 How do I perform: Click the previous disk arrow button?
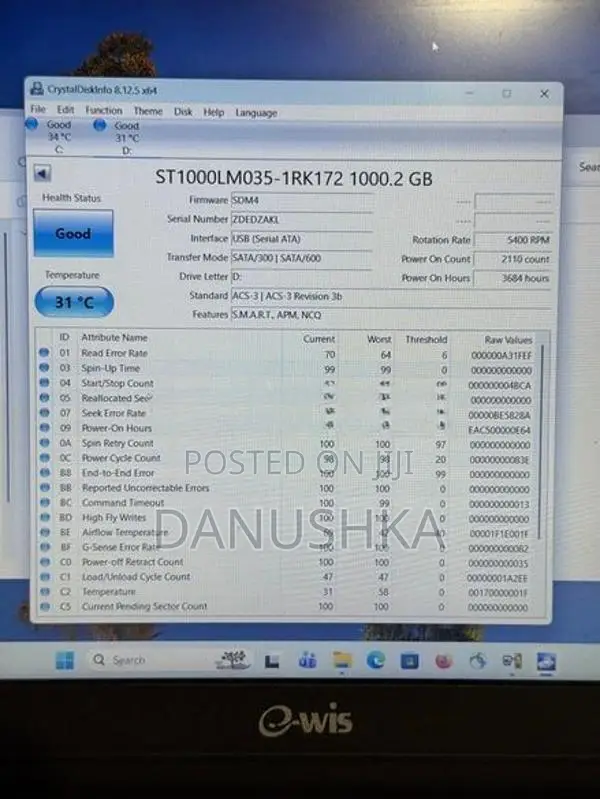(42, 174)
